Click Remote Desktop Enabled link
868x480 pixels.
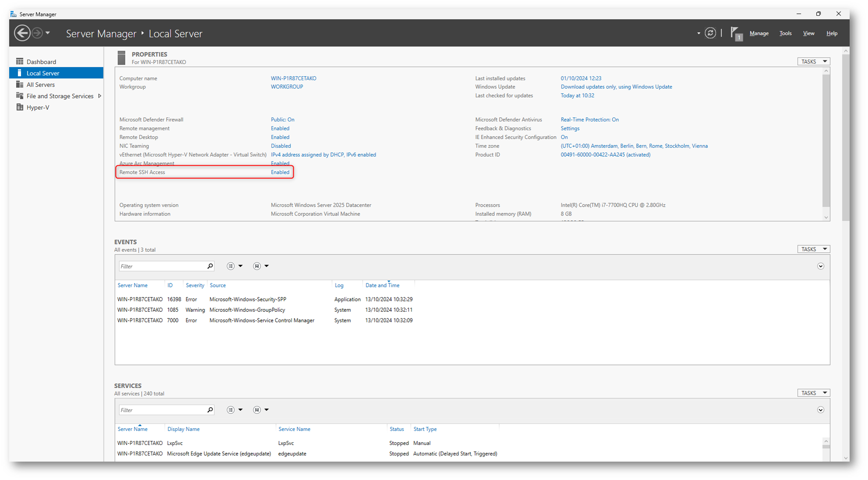(x=280, y=137)
